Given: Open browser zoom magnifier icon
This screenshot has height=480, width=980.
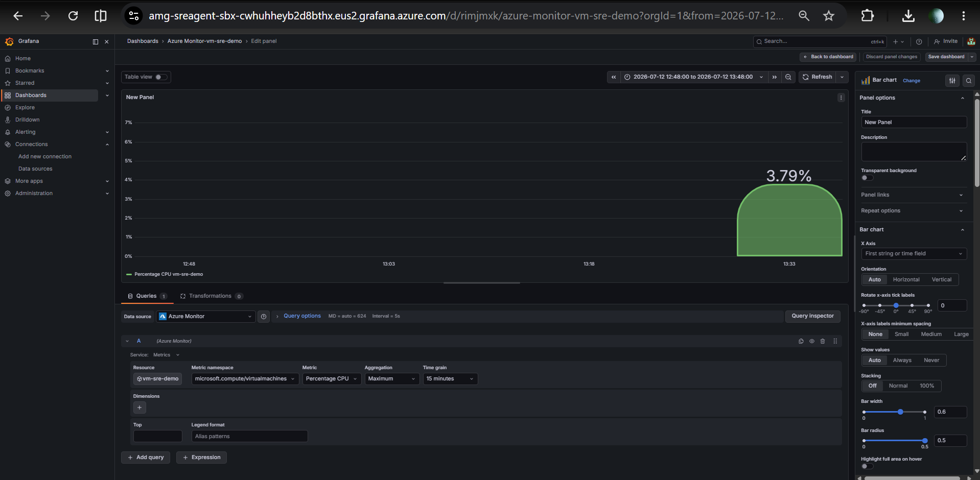Looking at the screenshot, I should [804, 16].
